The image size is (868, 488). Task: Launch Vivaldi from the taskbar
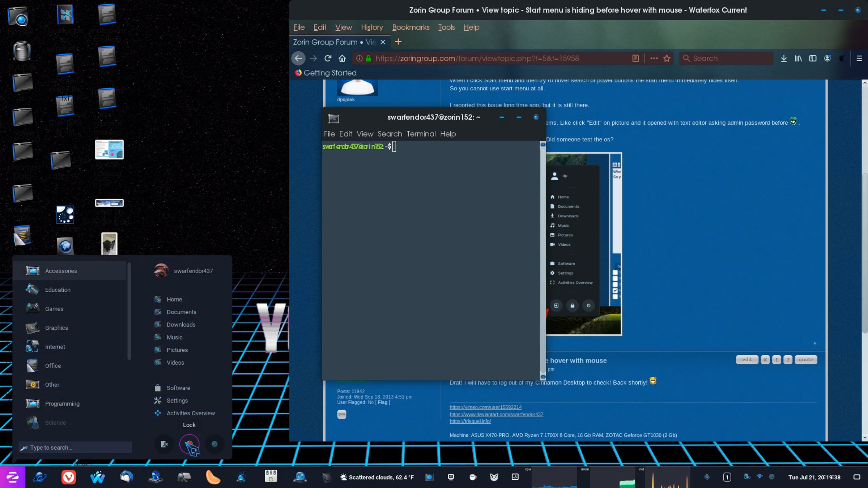pos(68,477)
